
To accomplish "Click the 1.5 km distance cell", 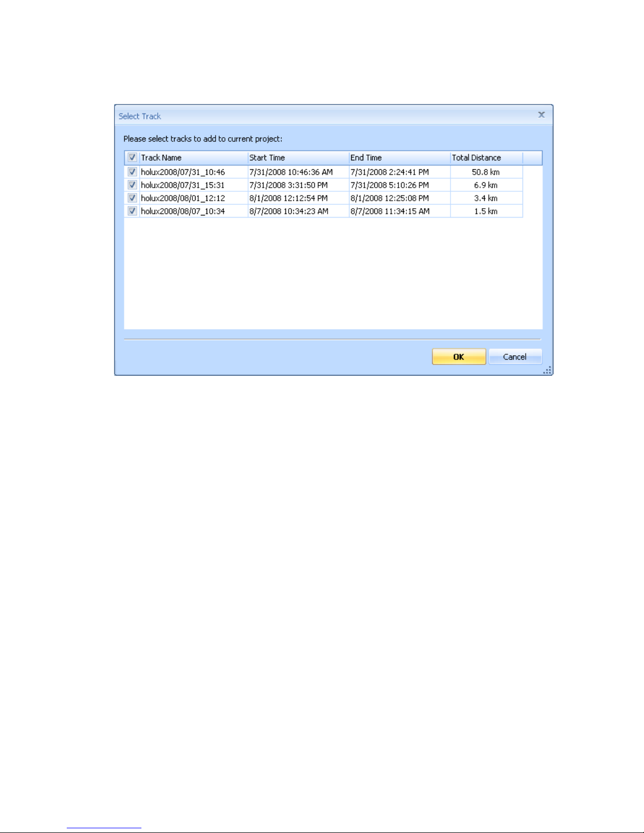I will [486, 211].
